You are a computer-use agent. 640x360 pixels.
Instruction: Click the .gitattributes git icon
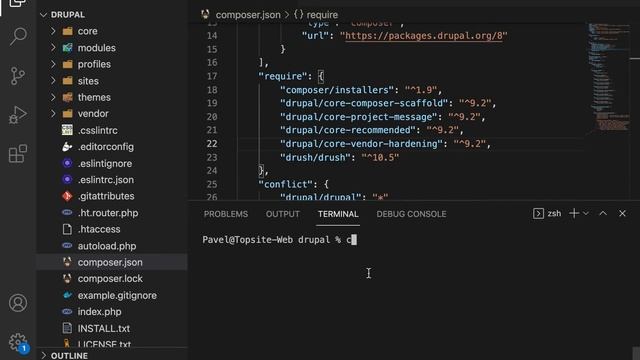click(67, 196)
